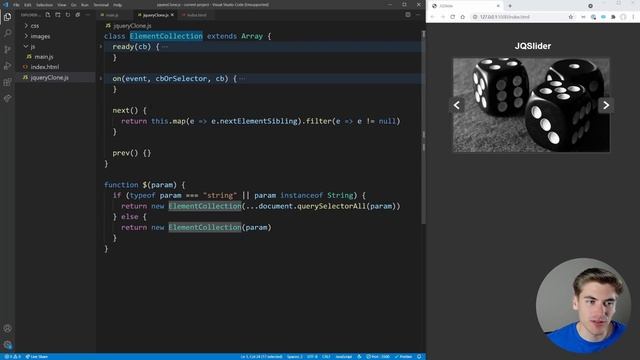
Task: Open the Chrome three-dot menu
Action: [x=633, y=17]
